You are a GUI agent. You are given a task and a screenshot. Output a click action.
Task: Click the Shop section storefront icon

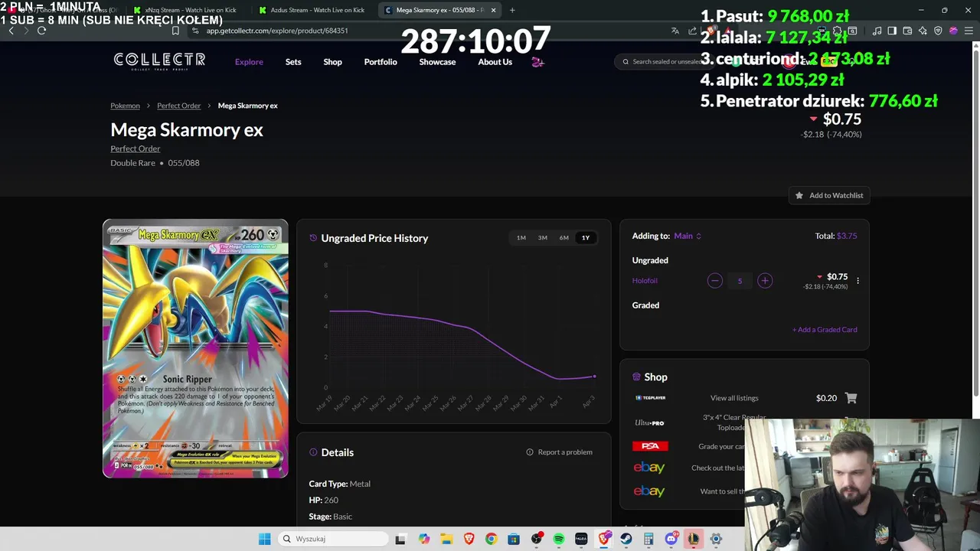(636, 377)
